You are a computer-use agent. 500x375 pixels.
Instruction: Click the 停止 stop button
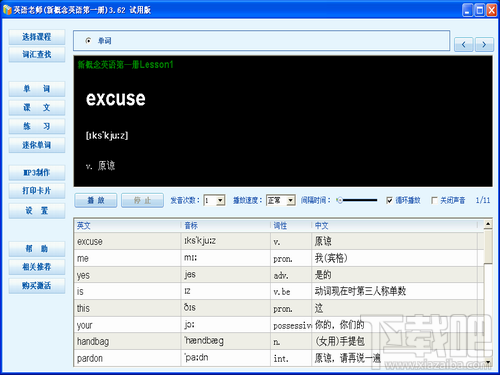point(142,200)
